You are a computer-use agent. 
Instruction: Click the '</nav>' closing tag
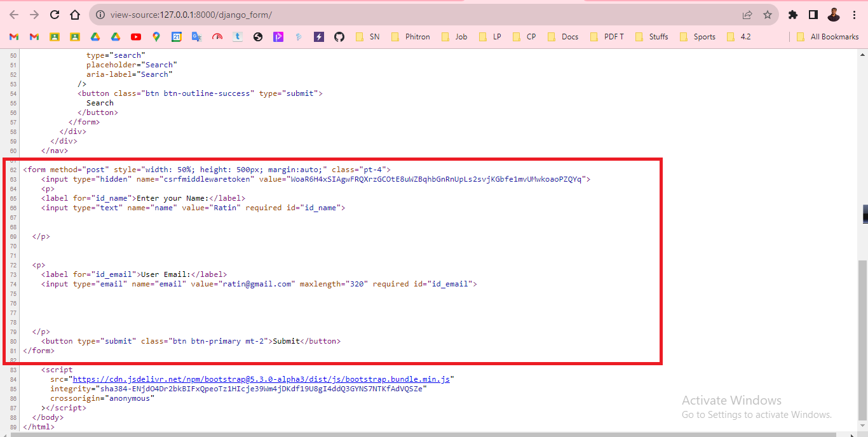(x=55, y=151)
